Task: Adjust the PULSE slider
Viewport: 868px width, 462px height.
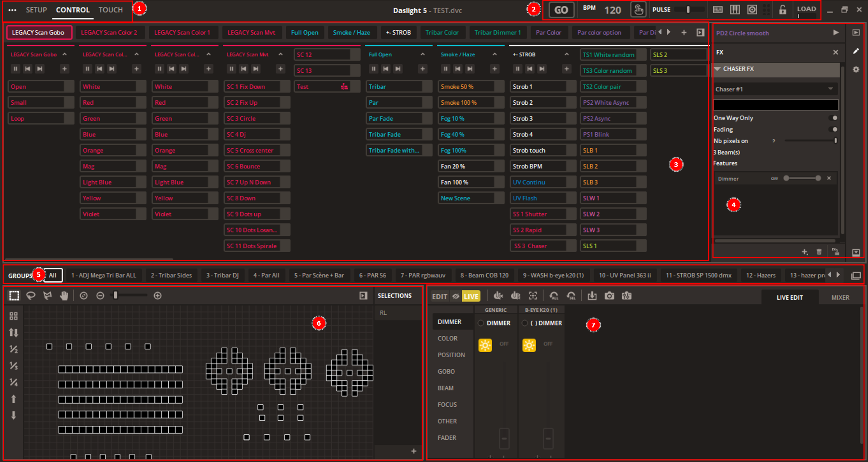Action: 689,10
